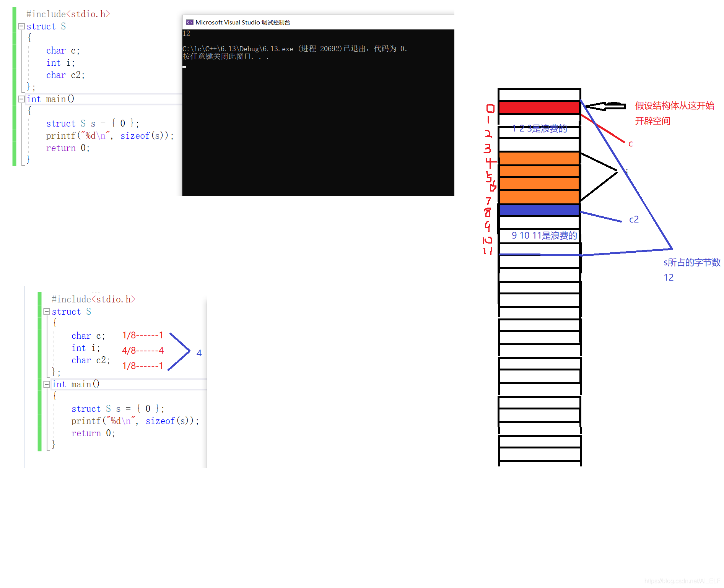The height and width of the screenshot is (588, 724).
Task: Click the 'c2' label beside memory diagram
Action: click(634, 219)
